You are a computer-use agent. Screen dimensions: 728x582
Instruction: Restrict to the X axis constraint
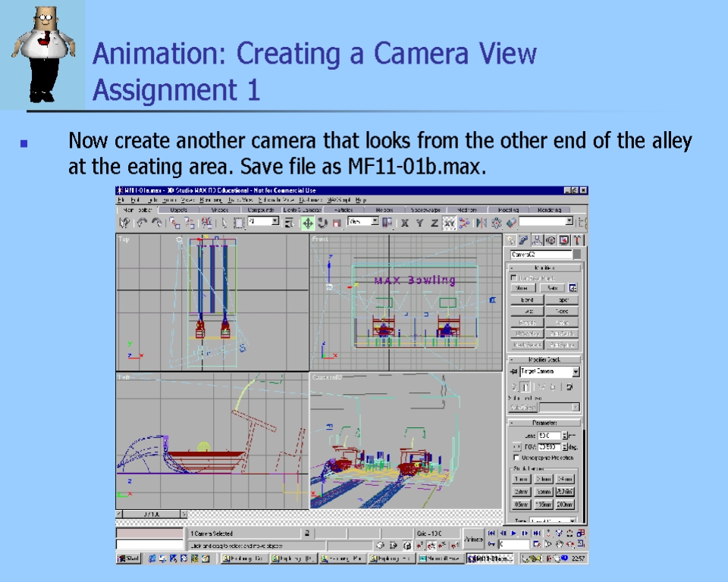[405, 223]
